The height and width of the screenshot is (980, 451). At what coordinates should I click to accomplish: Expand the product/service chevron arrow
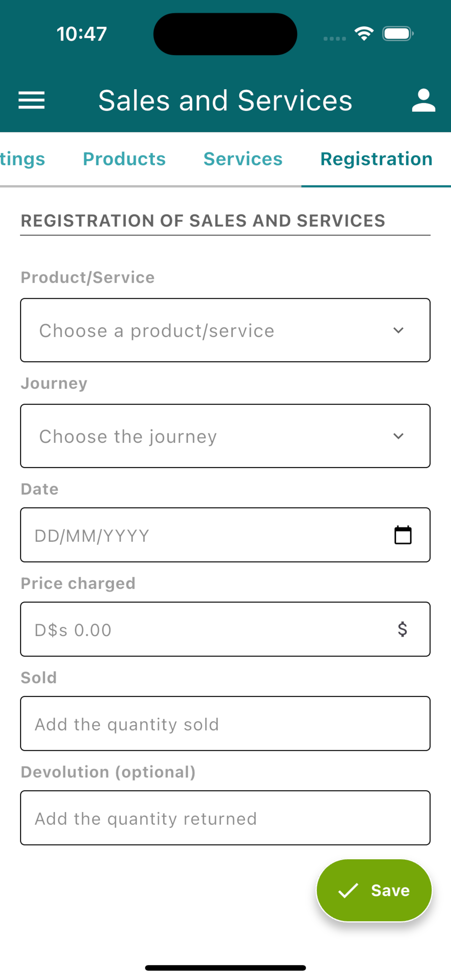398,330
